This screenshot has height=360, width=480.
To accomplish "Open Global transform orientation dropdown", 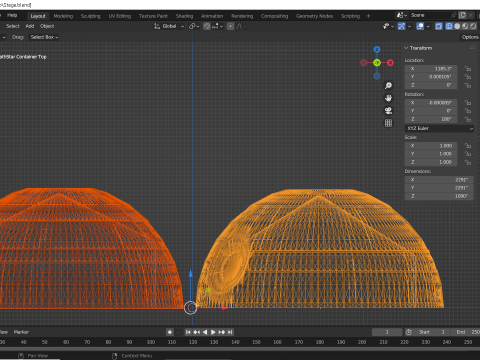I will click(169, 26).
